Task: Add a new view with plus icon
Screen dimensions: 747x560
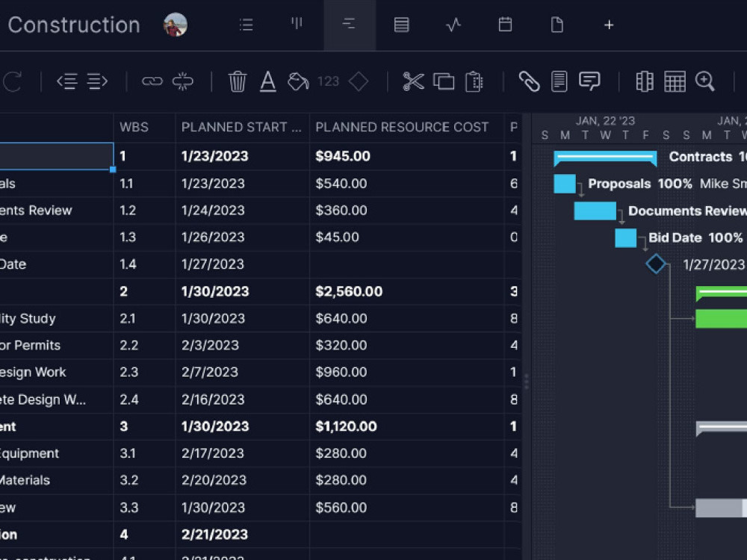Action: (x=608, y=25)
